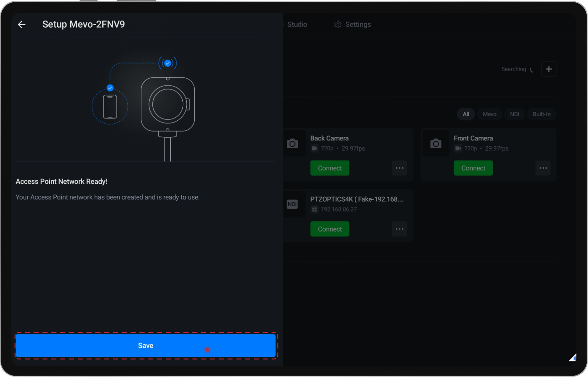Screen dimensions: 588x377
Task: Click Front Camera video resolution icon
Action: tap(458, 148)
